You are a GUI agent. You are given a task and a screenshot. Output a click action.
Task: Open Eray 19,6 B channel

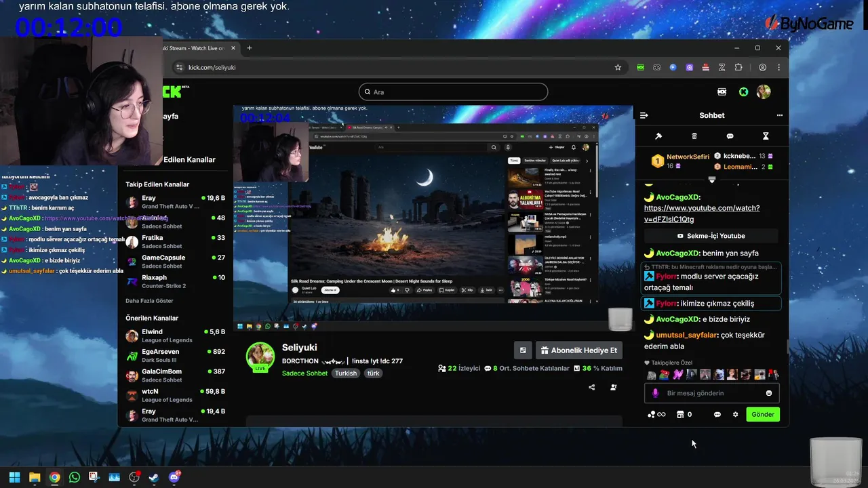tap(175, 202)
